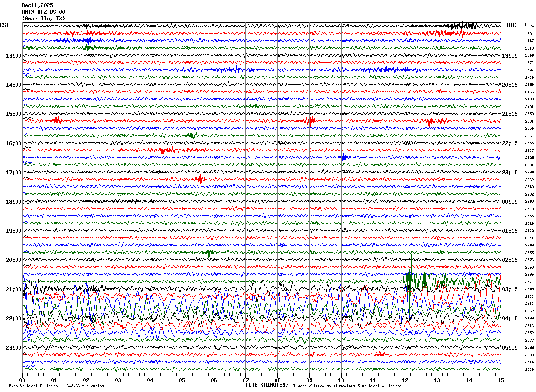
Task: Click the 23:00 CST time label
Action: click(13, 348)
